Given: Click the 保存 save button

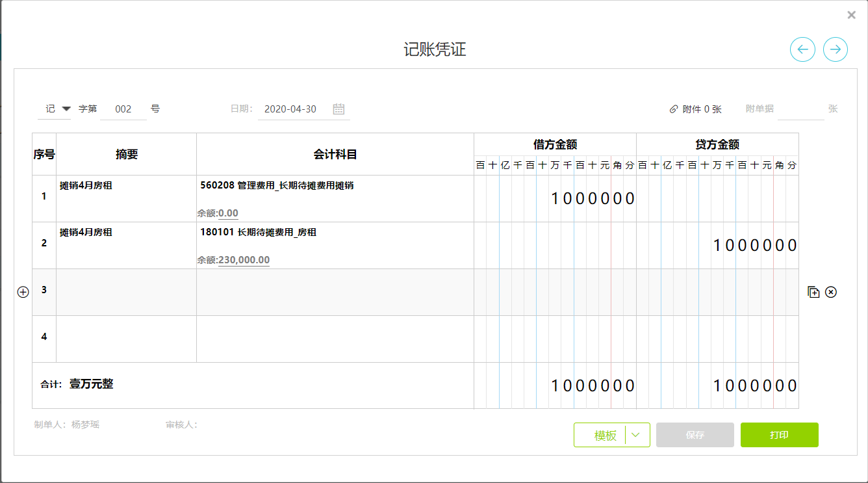Looking at the screenshot, I should pos(695,435).
